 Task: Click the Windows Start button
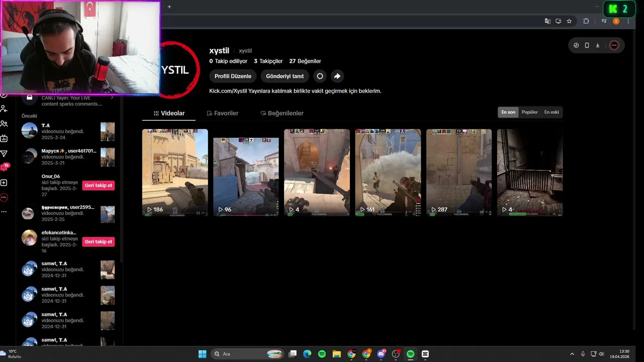[202, 354]
